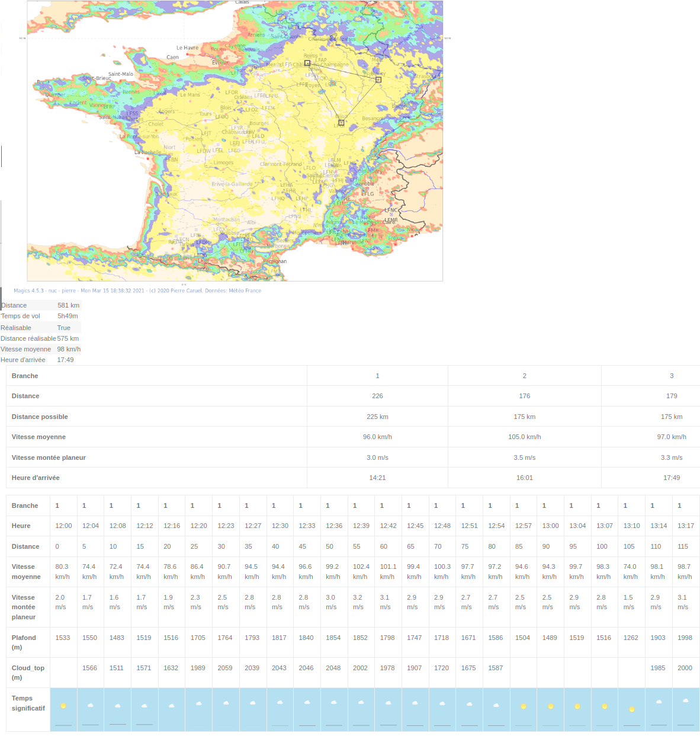This screenshot has height=736, width=700.
Task: Click the 102.4 km/h speed cell
Action: [361, 571]
